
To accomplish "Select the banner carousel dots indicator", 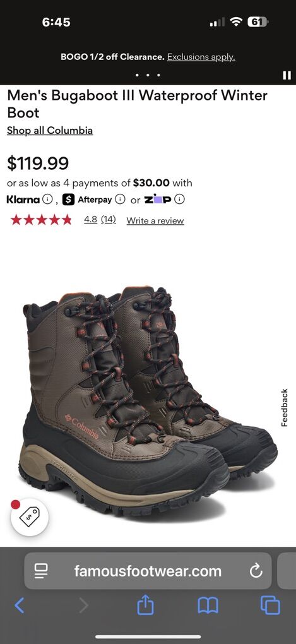I will pos(148,75).
